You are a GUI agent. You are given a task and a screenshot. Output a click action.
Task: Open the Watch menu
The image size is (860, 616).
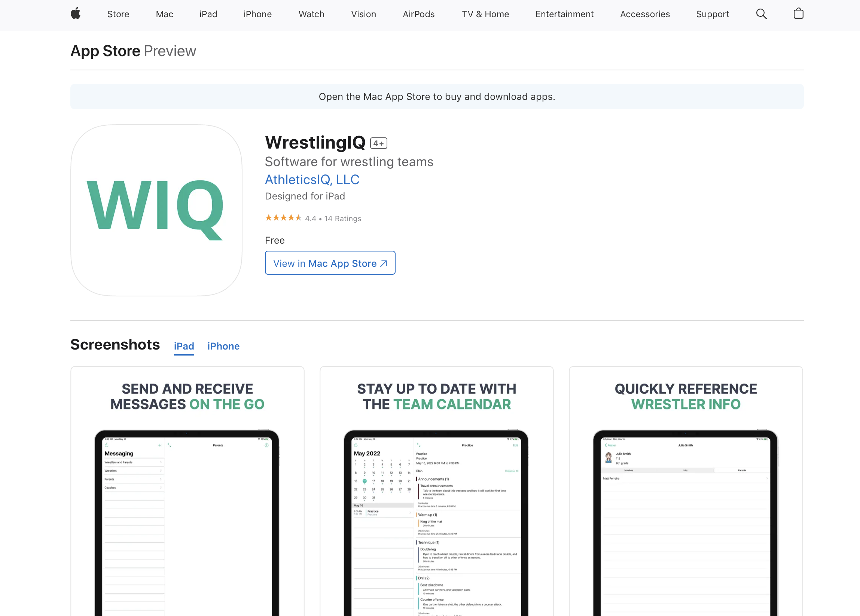pyautogui.click(x=311, y=14)
